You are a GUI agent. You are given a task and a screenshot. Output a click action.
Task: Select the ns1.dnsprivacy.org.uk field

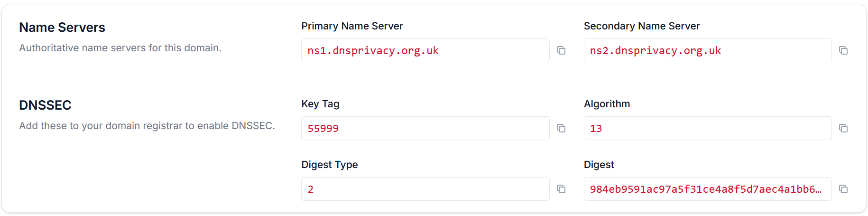425,50
